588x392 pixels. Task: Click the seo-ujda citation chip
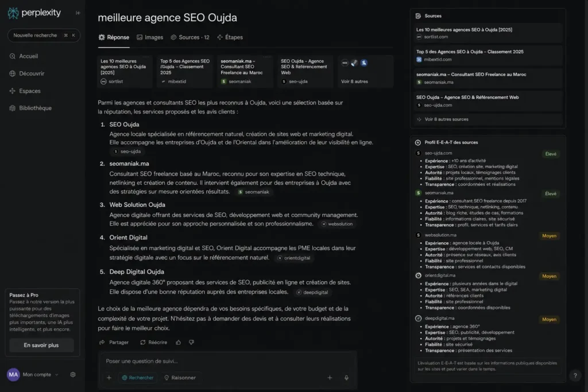(x=127, y=152)
